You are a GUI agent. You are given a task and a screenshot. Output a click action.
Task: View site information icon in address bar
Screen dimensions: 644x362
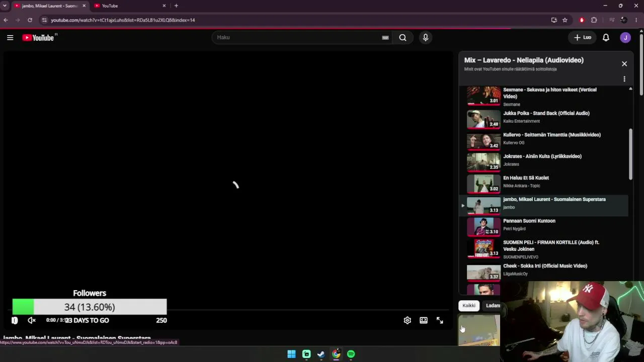(x=44, y=20)
